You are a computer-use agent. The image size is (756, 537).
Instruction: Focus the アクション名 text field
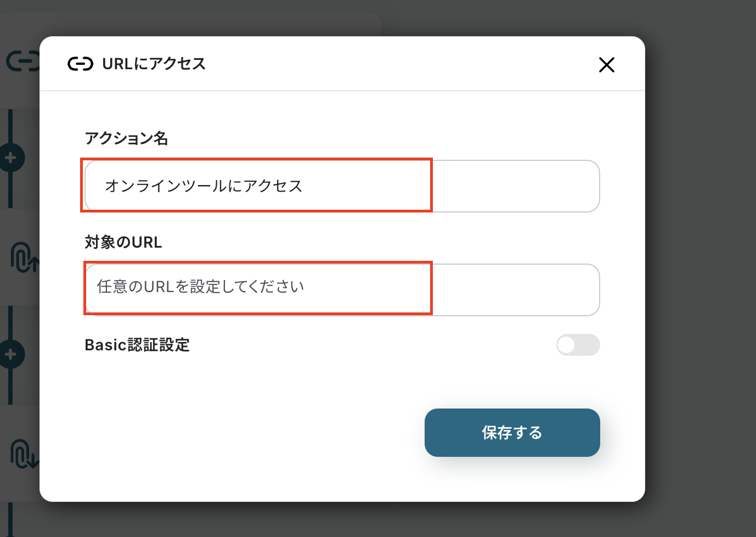342,186
